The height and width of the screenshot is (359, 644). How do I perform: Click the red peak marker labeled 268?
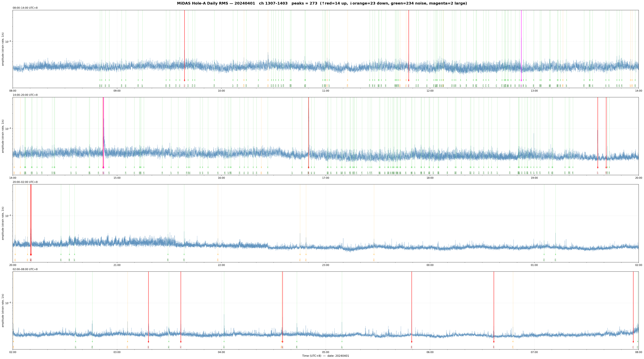point(411,341)
